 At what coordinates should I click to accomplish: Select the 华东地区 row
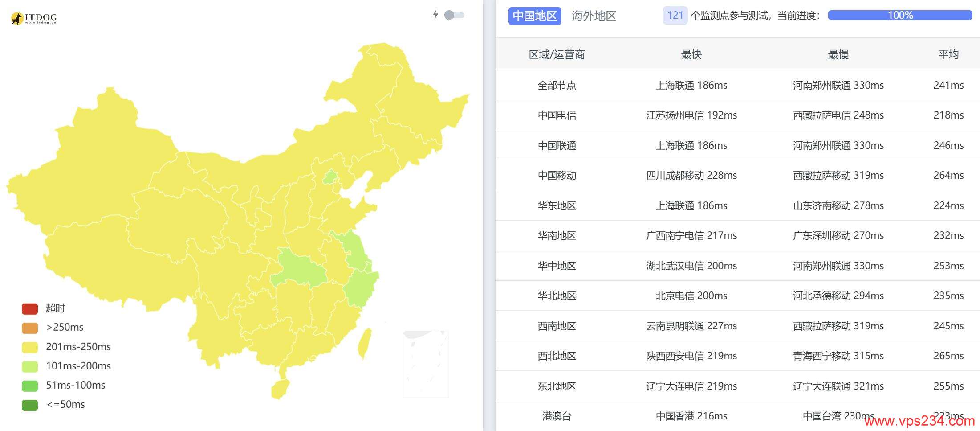(x=737, y=205)
